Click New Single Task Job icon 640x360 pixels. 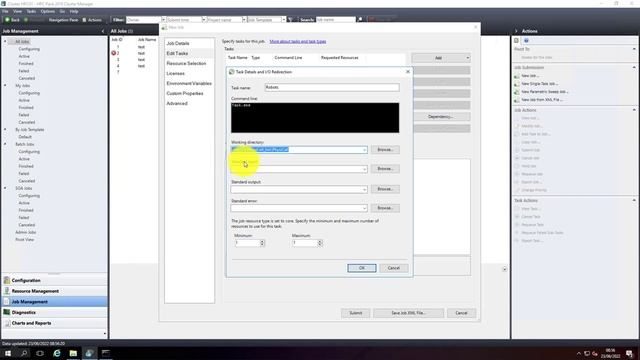click(x=517, y=84)
